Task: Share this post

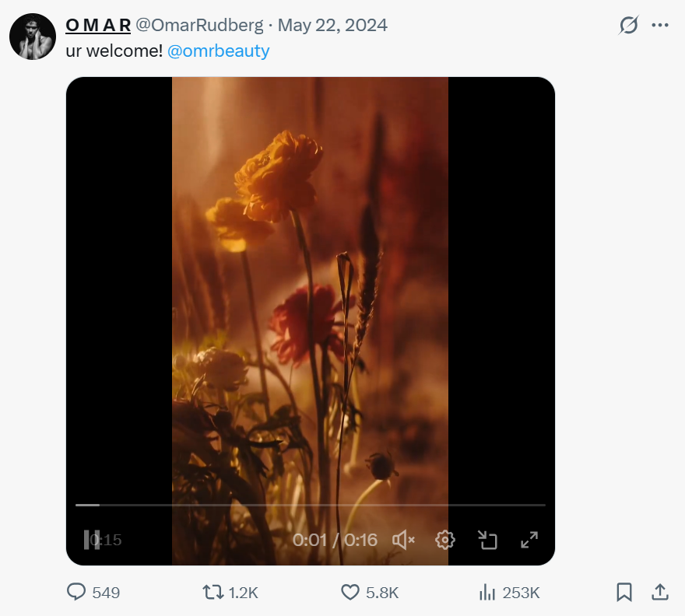Action: tap(659, 593)
